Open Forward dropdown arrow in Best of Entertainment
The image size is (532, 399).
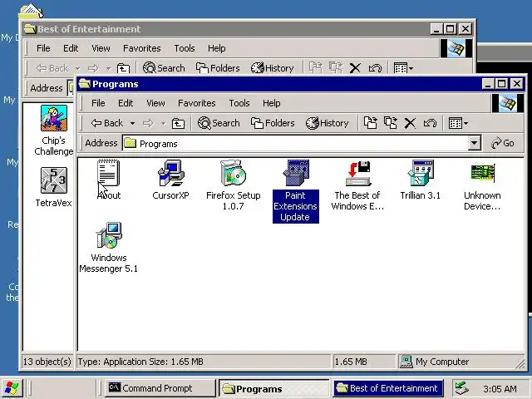point(108,68)
